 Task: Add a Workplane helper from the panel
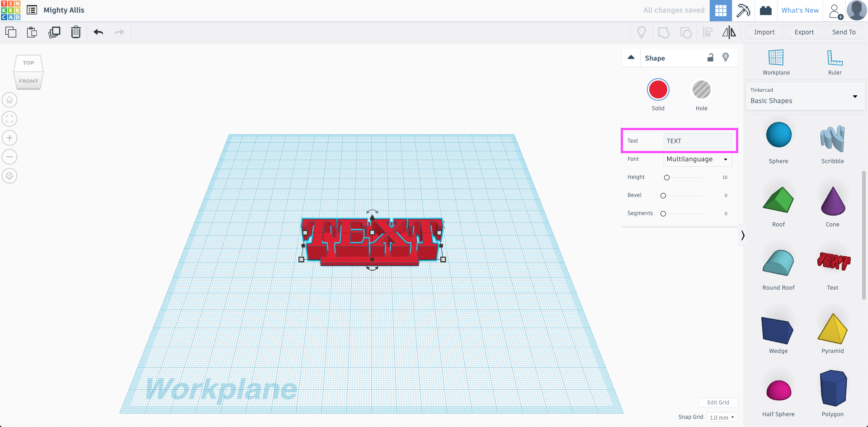776,62
